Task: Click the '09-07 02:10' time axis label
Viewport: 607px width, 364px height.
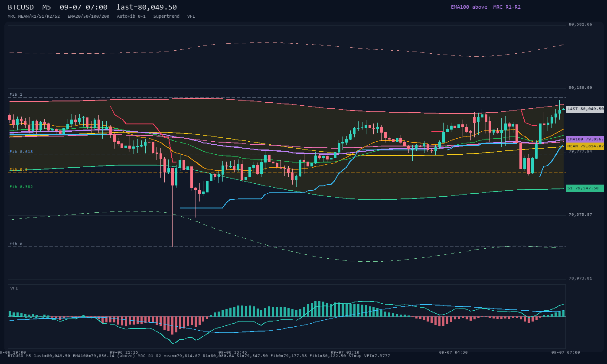Action: (x=345, y=352)
